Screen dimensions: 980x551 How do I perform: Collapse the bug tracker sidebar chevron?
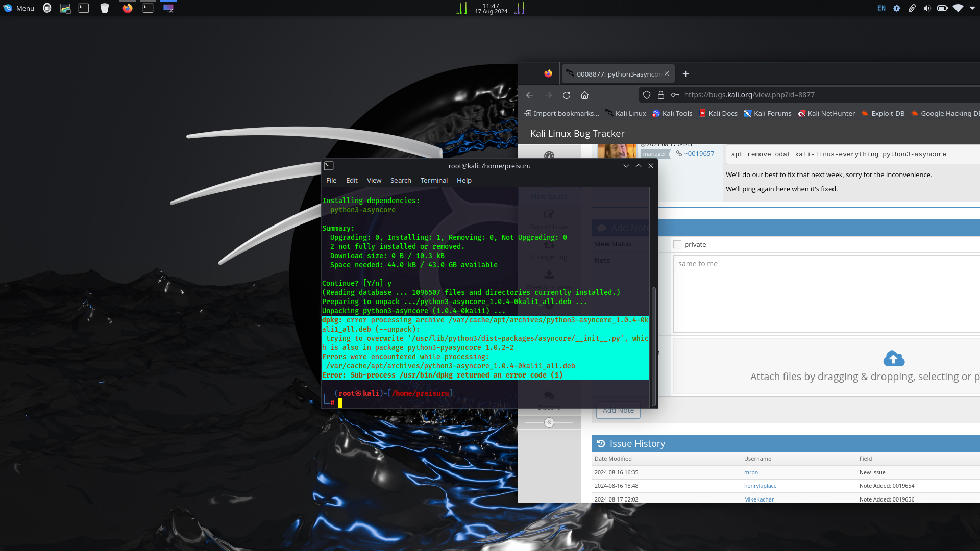(549, 422)
